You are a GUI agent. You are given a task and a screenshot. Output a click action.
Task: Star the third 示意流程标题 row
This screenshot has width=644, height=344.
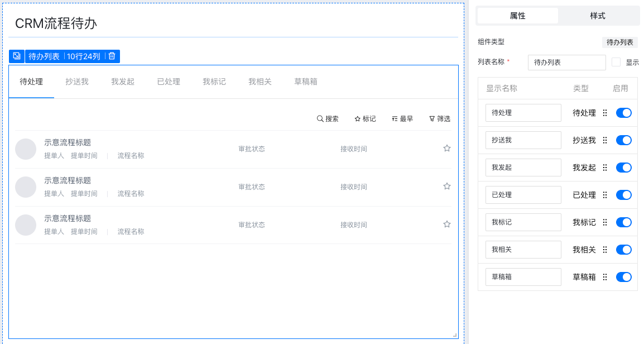[446, 224]
